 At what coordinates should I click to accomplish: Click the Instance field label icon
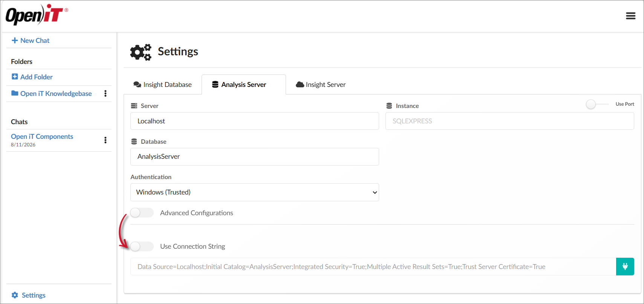coord(389,106)
